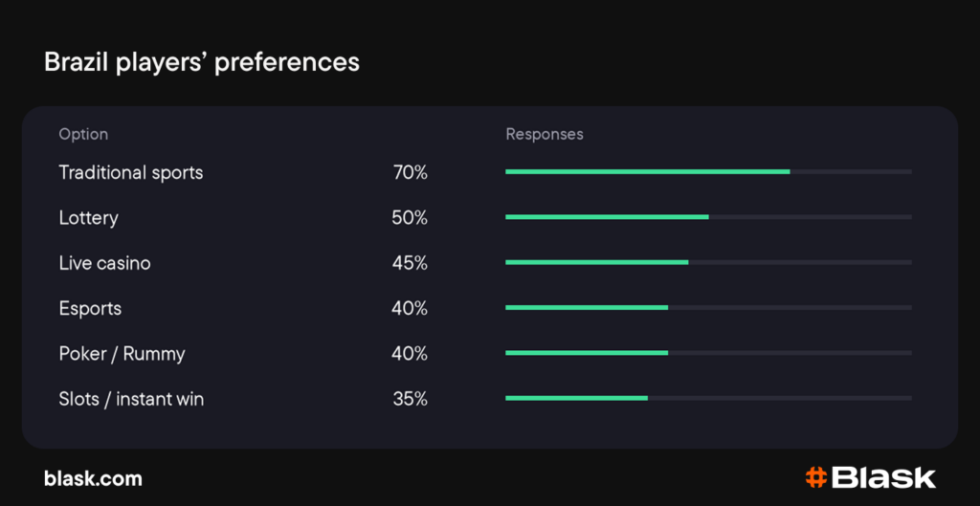
Task: Click the Blask brand wordmark
Action: [x=883, y=478]
